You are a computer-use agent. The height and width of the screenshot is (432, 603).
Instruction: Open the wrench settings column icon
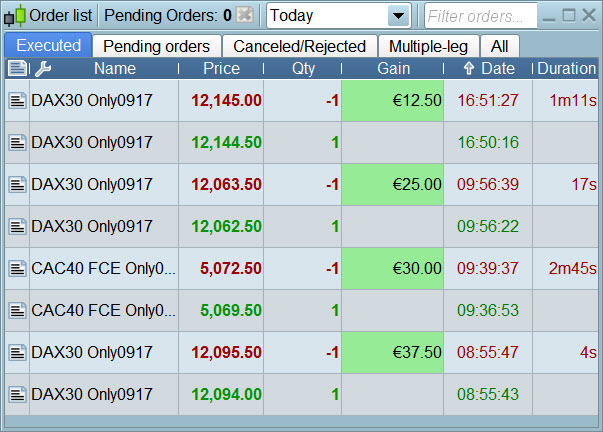[43, 69]
